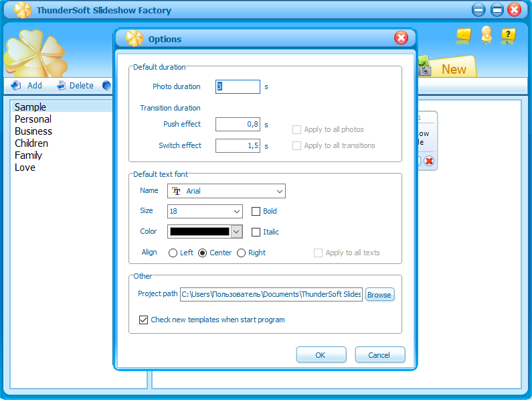Viewport: 532px width, 400px height.
Task: Click the Project path text field
Action: click(x=271, y=294)
